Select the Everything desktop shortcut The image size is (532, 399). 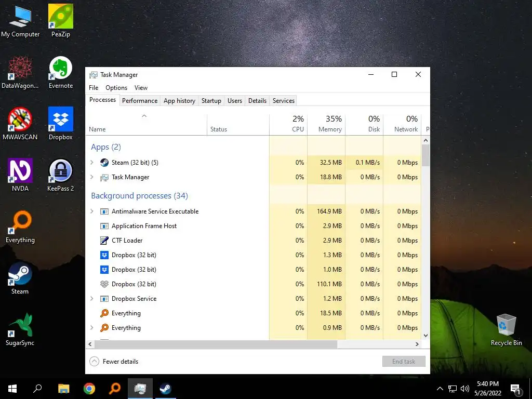pos(20,227)
